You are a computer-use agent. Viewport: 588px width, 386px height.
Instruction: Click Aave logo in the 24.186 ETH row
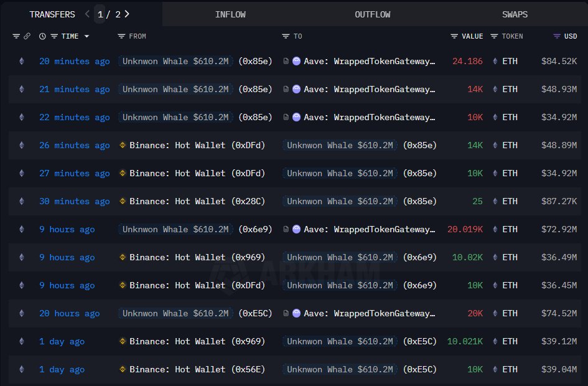point(296,61)
